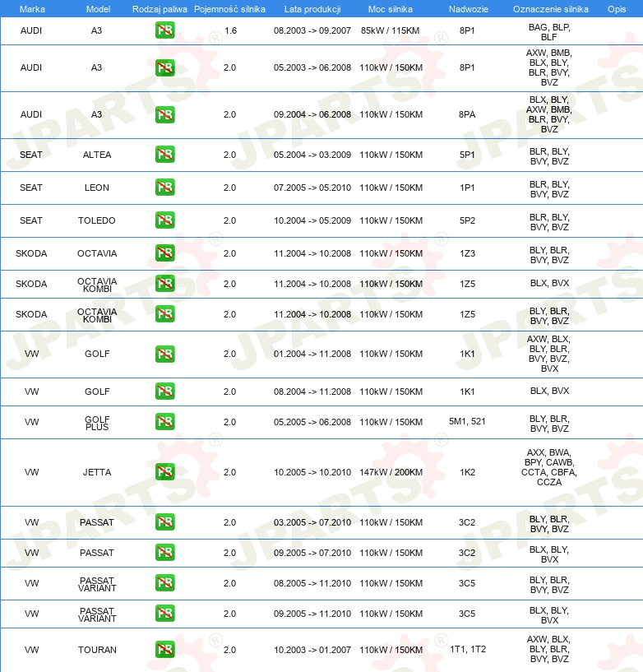Image resolution: width=643 pixels, height=672 pixels.
Task: Select the 03.2005 -> 07.2010 production dates
Action: pyautogui.click(x=312, y=522)
